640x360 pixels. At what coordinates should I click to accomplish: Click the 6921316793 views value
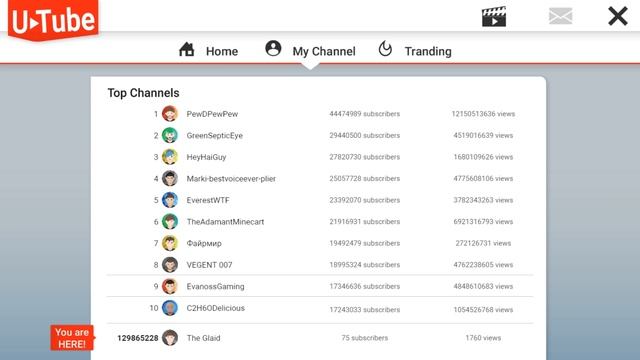click(483, 222)
